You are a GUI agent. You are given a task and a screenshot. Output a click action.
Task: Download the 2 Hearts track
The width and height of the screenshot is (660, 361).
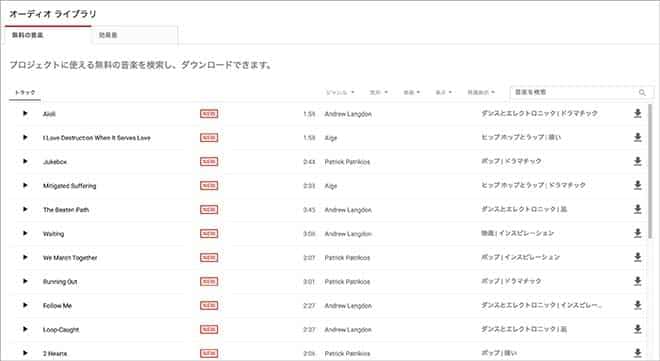tap(638, 353)
